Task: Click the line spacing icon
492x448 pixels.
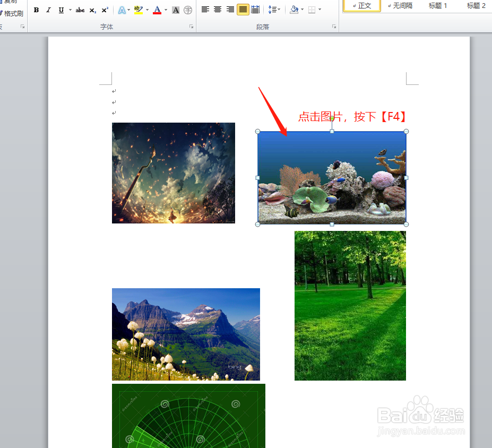Action: (272, 10)
